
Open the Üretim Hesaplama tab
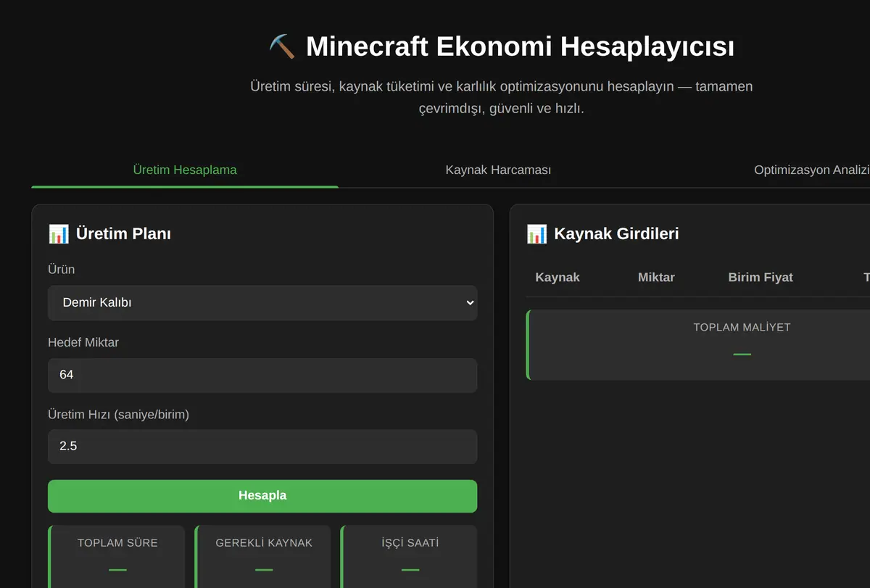[185, 170]
